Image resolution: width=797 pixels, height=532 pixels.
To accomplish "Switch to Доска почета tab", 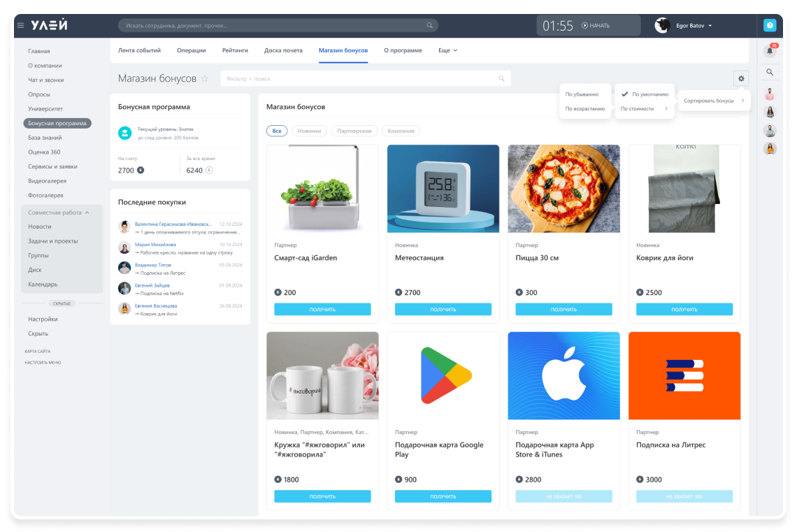I will (x=283, y=50).
